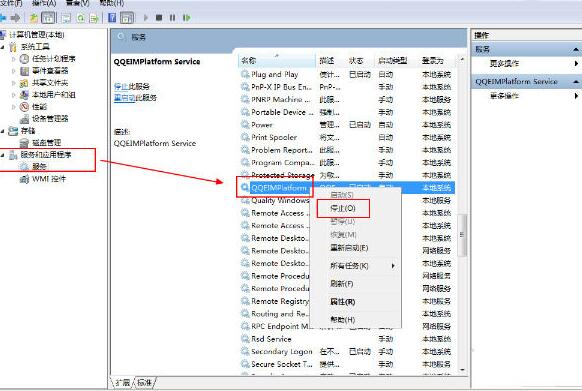Select the 磁盘管理 icon in tree
This screenshot has height=391, width=582.
[24, 143]
